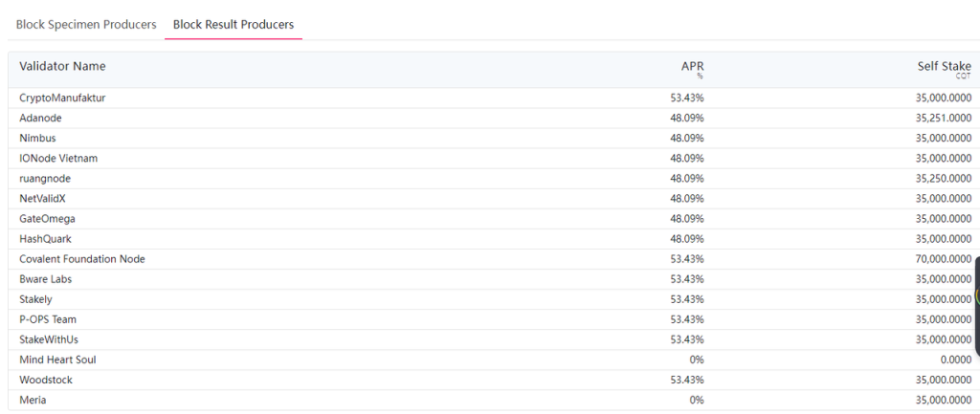Select the Adanode validator
Image resolution: width=980 pixels, height=414 pixels.
[x=40, y=118]
